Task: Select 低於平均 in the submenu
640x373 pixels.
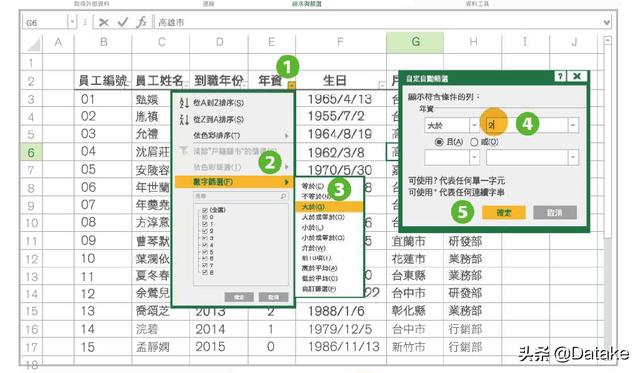Action: [x=319, y=278]
